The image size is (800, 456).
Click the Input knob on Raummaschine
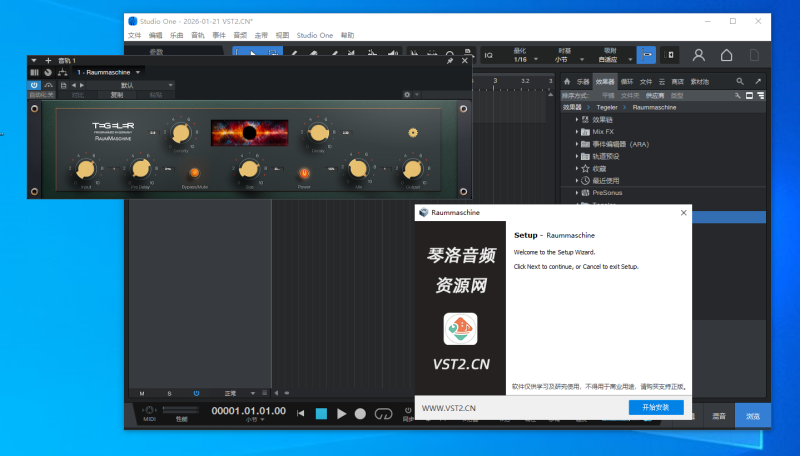click(x=86, y=169)
